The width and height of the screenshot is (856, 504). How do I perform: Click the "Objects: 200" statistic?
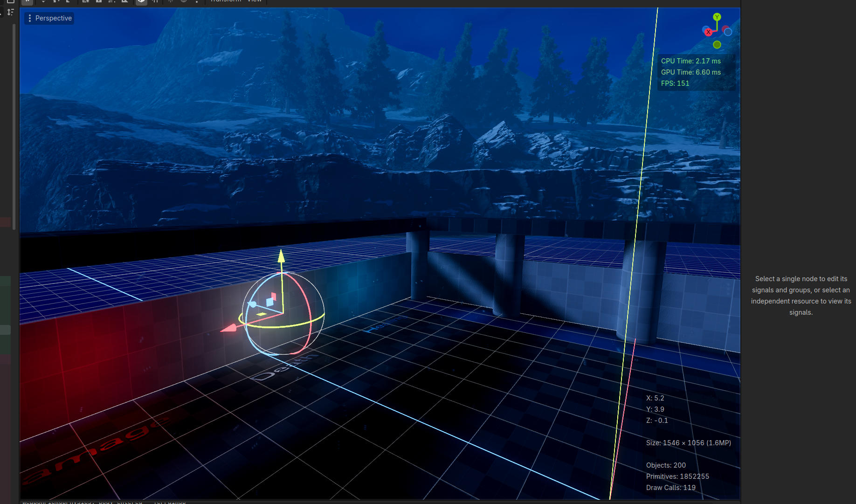666,465
